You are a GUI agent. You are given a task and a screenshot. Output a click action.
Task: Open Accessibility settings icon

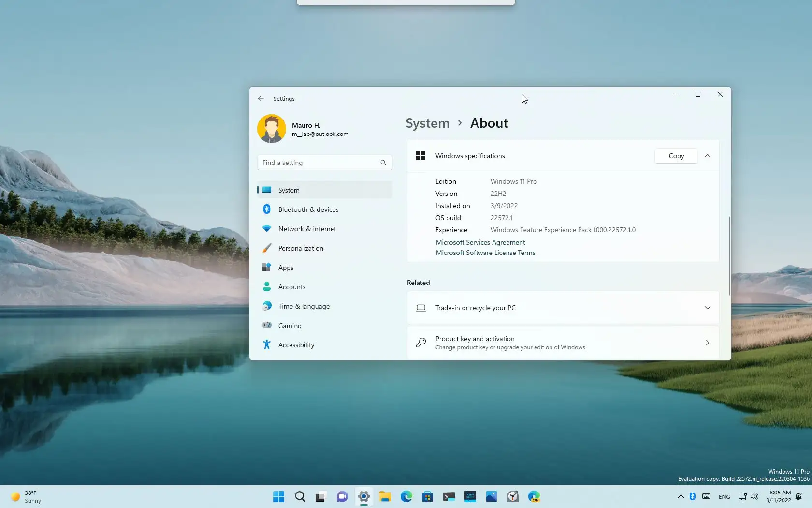tap(267, 344)
